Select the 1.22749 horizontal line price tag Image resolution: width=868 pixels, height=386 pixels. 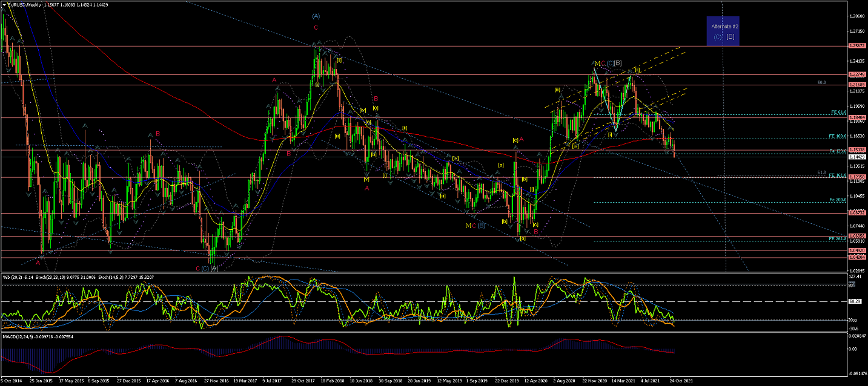856,75
